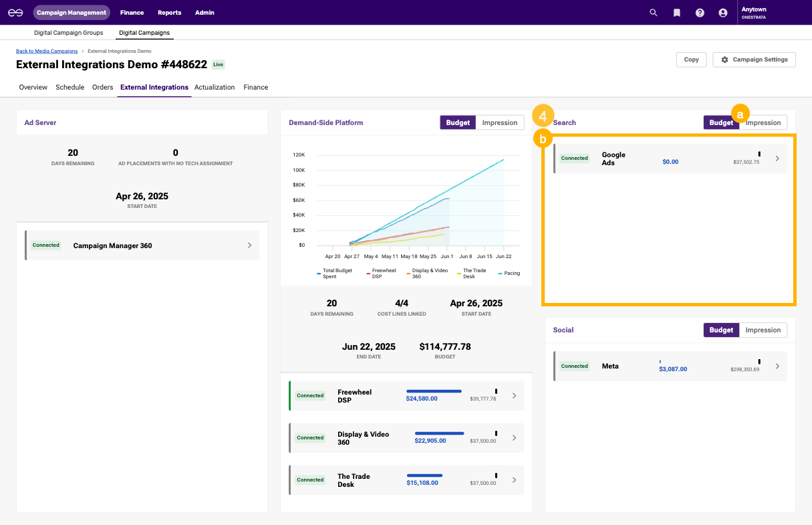The image size is (812, 525).
Task: Click the Copy button
Action: click(691, 60)
